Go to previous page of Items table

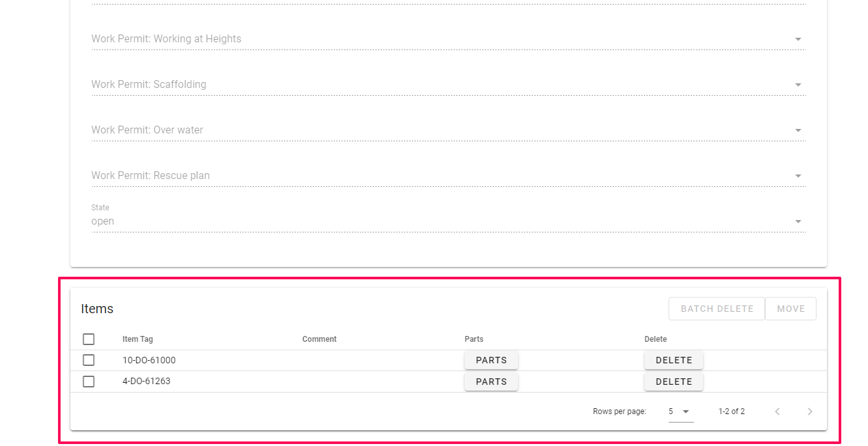point(777,411)
